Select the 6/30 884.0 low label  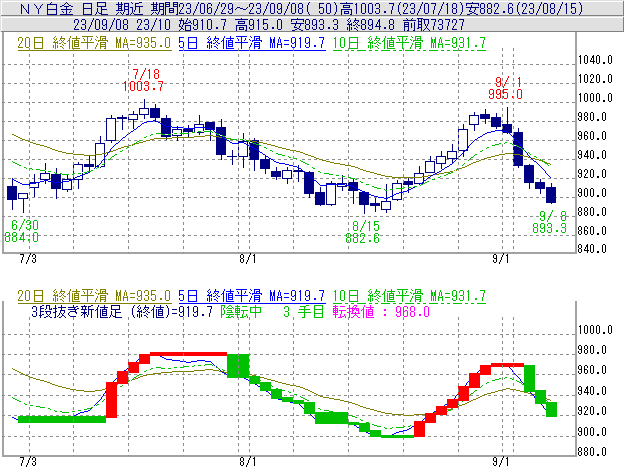tap(22, 232)
